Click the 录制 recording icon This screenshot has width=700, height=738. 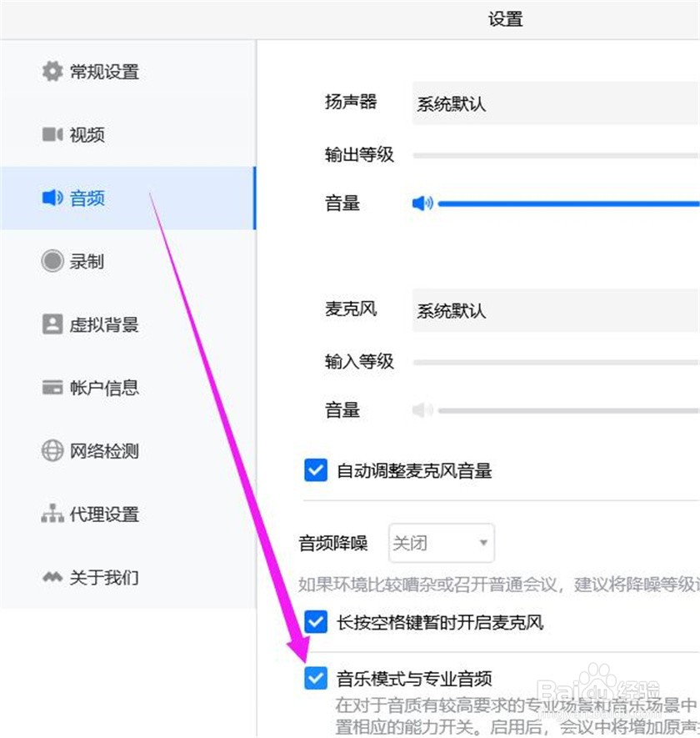pyautogui.click(x=52, y=261)
